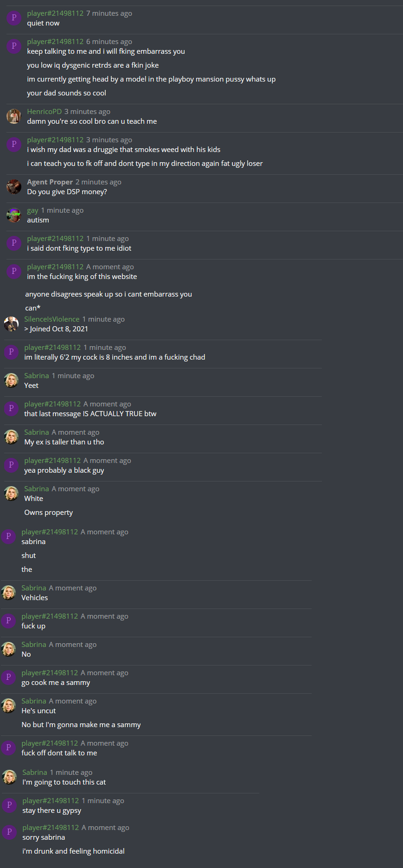Click the purple P avatar beside sorry sabrina
Viewport: 403px width, 868px height.
coord(9,832)
